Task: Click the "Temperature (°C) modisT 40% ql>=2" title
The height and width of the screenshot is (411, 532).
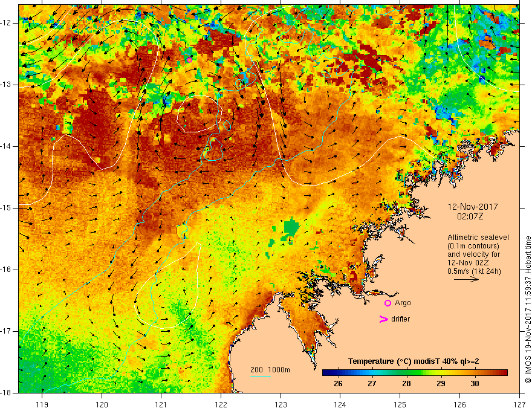Action: tap(414, 361)
